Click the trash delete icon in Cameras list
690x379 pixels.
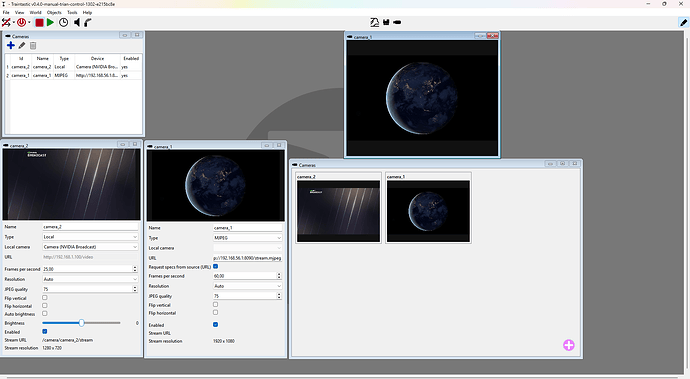click(33, 45)
